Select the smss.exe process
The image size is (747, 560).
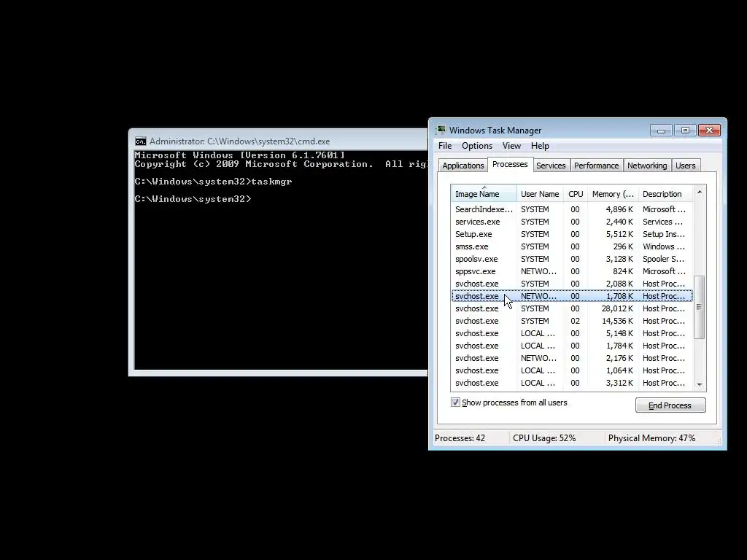[572, 246]
